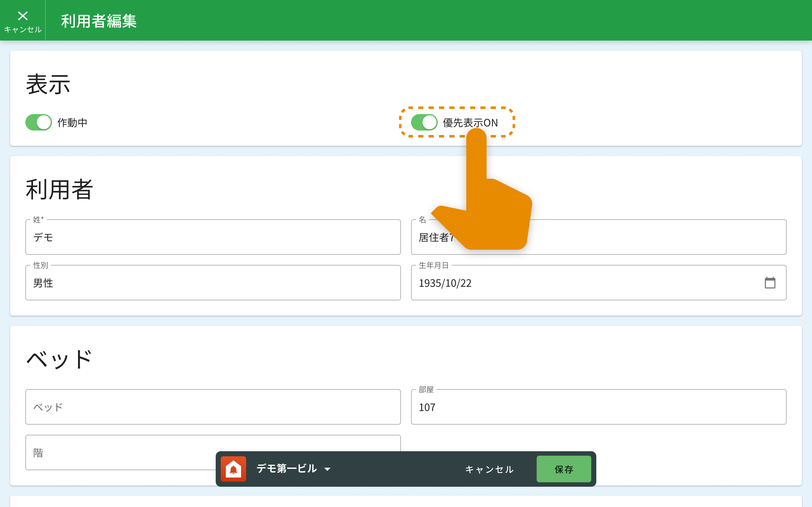The height and width of the screenshot is (507, 812).
Task: Click キャンセル in the bottom bar
Action: click(489, 469)
